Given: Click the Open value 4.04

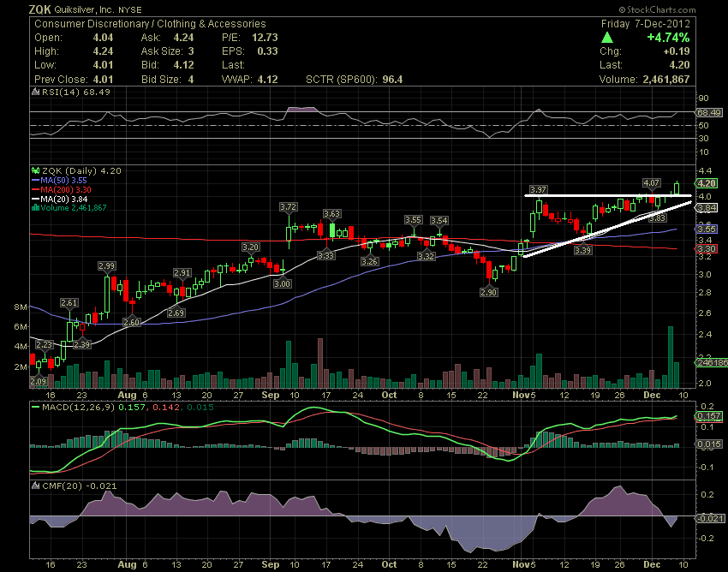Looking at the screenshot, I should (x=103, y=38).
